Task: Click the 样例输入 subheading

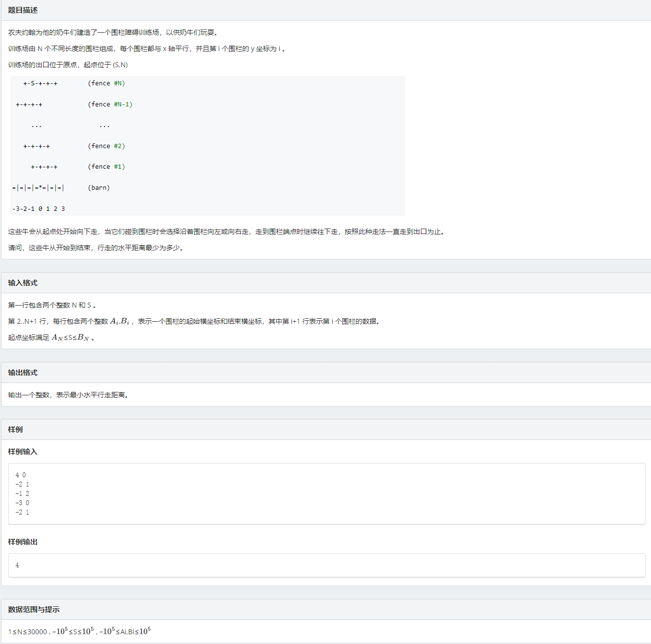Action: [23, 452]
